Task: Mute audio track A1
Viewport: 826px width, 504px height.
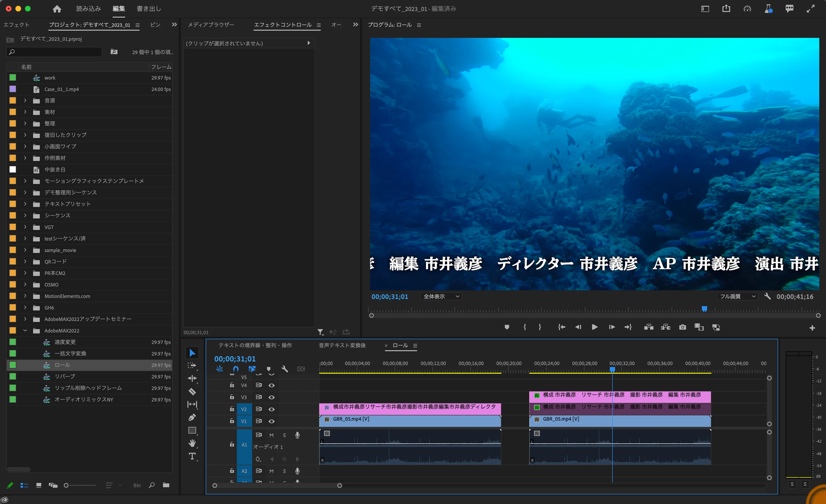Action: [272, 435]
